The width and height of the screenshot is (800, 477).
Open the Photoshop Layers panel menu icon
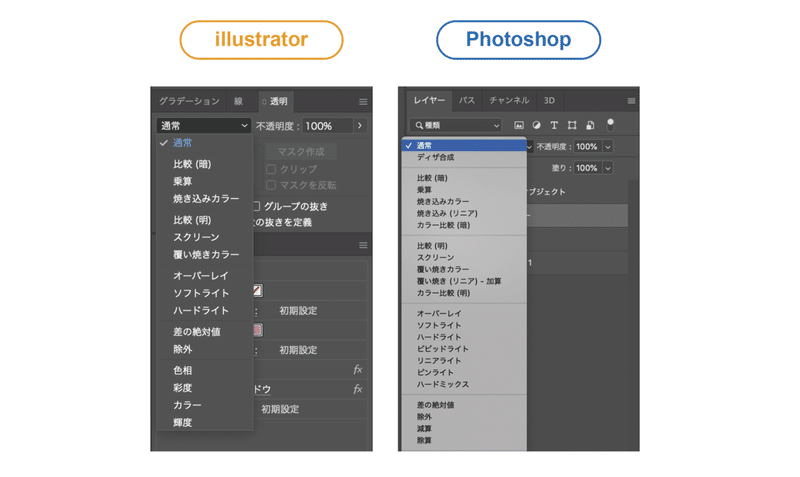point(631,101)
